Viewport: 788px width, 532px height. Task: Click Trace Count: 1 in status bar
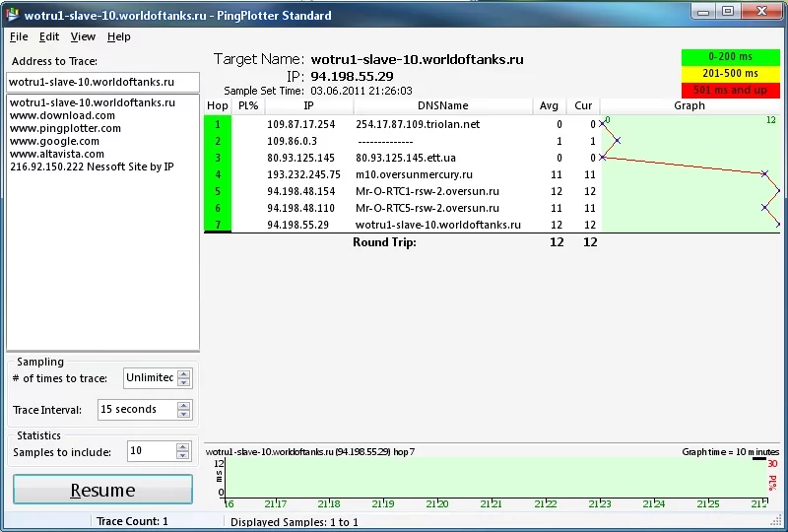pyautogui.click(x=132, y=521)
